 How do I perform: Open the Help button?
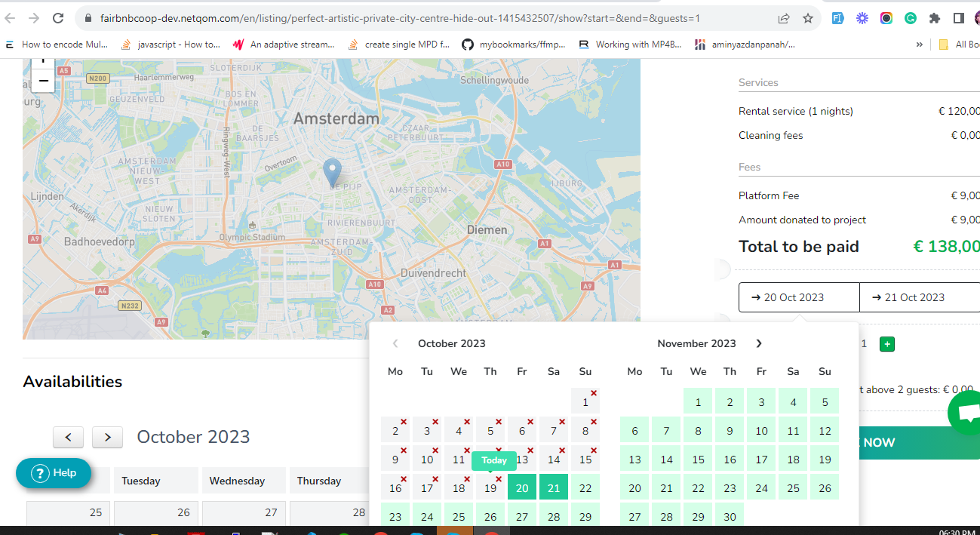point(54,473)
